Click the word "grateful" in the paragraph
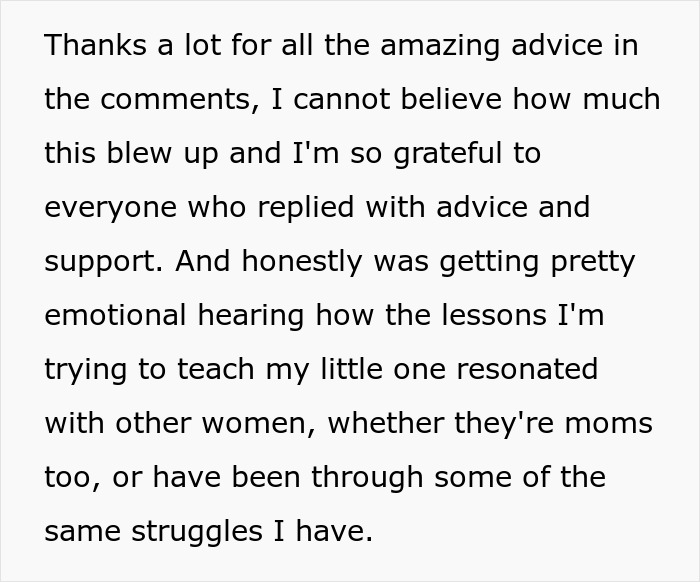The height and width of the screenshot is (582, 700). click(447, 154)
